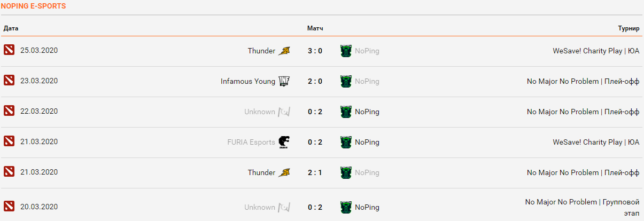The height and width of the screenshot is (221, 644).
Task: Click FURIA Esports panther logo
Action: pos(284,142)
